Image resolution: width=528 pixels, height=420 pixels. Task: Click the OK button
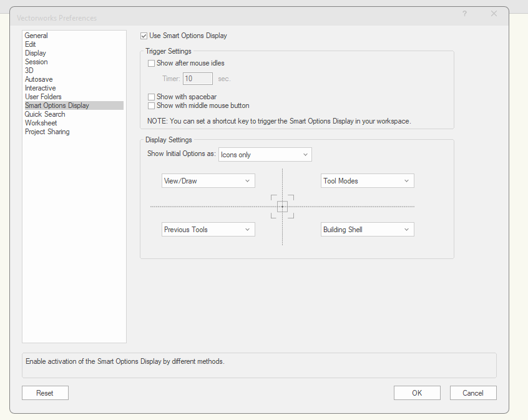pyautogui.click(x=417, y=393)
